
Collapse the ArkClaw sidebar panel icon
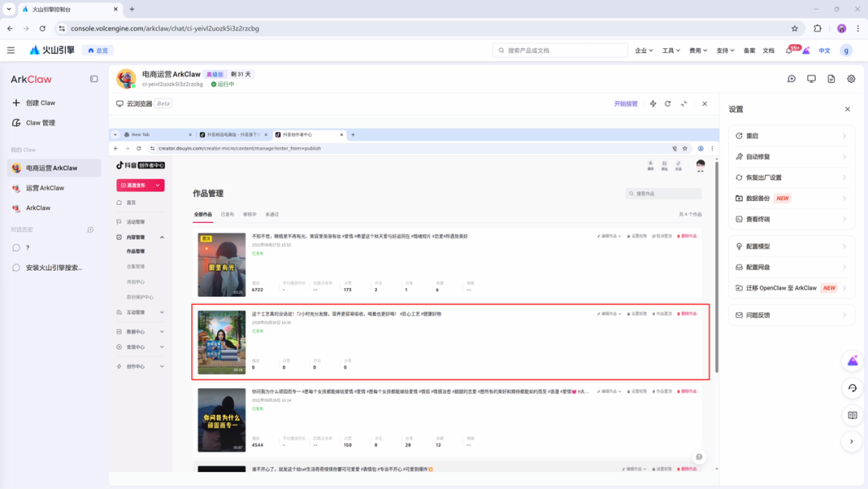click(x=94, y=79)
